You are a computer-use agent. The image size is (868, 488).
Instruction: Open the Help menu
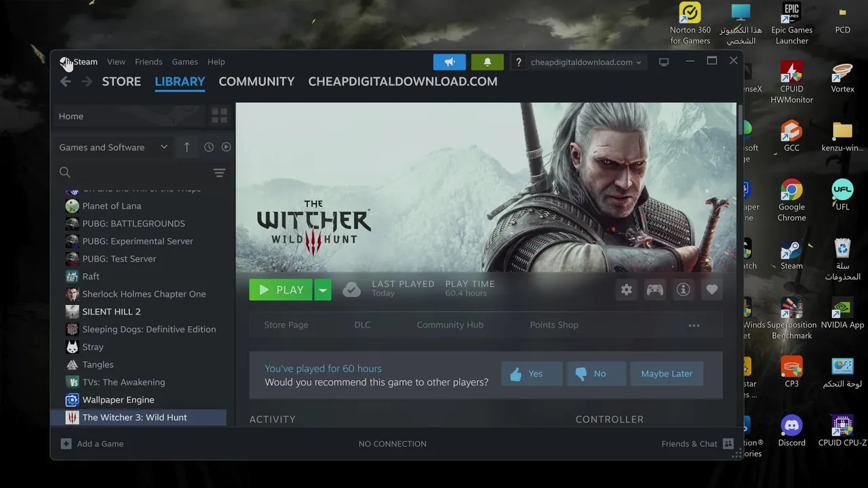click(216, 62)
